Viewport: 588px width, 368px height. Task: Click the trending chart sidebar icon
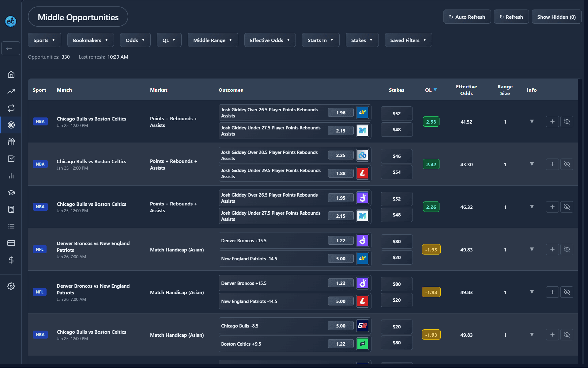tap(11, 91)
